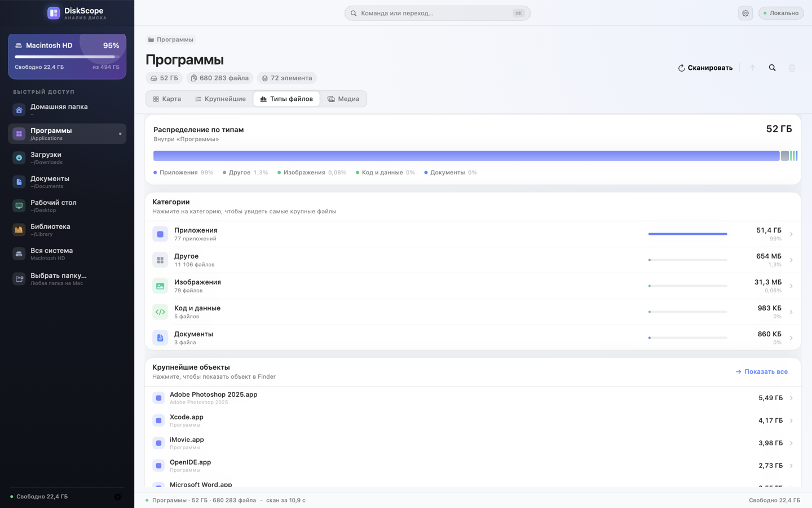Click the trash icon in header toolbar
812x508 pixels.
(792, 68)
